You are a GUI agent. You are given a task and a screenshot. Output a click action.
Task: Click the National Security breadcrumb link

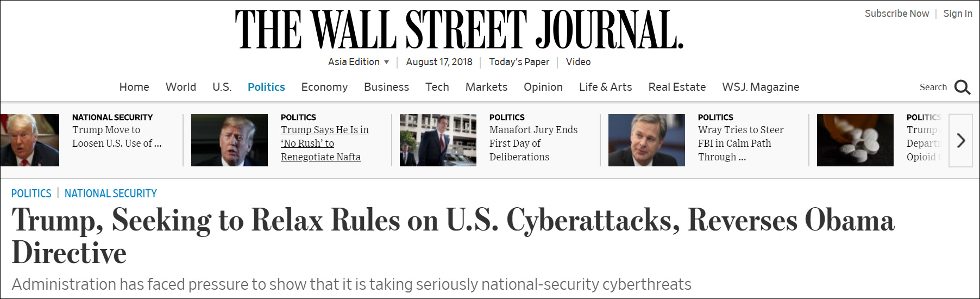(110, 194)
